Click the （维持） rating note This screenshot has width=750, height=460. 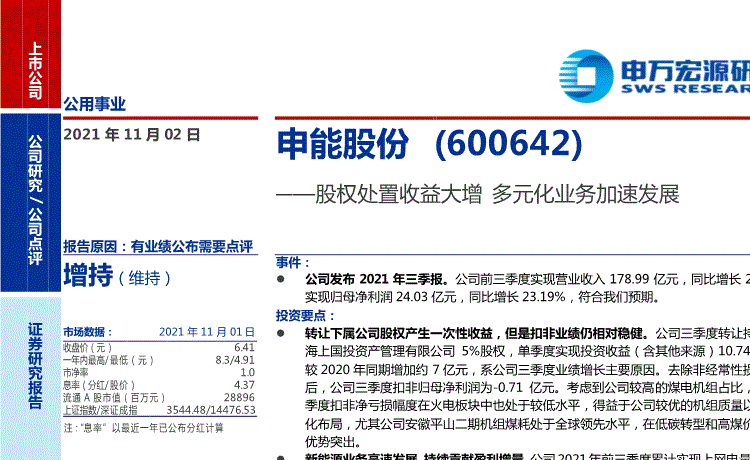coord(144,278)
